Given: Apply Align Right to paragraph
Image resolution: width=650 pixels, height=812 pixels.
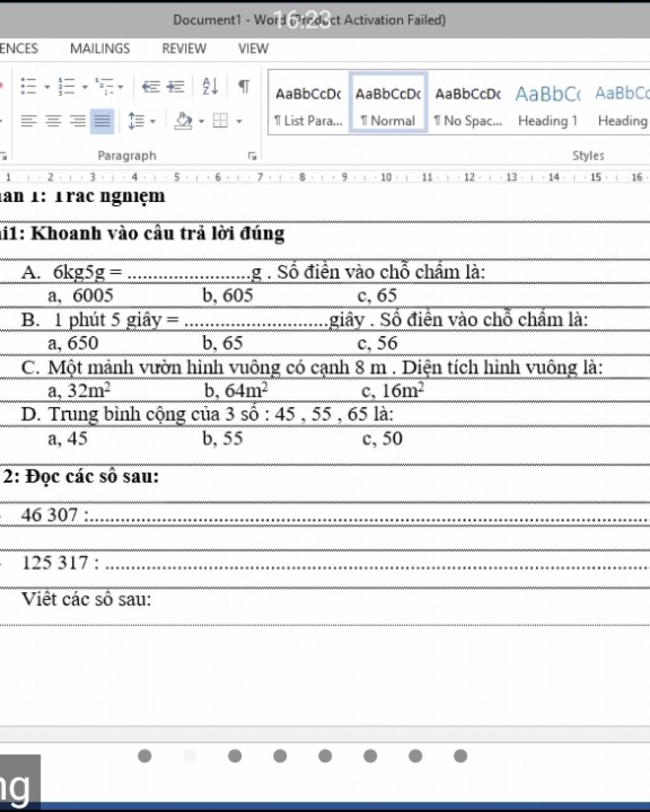Looking at the screenshot, I should coord(77,121).
